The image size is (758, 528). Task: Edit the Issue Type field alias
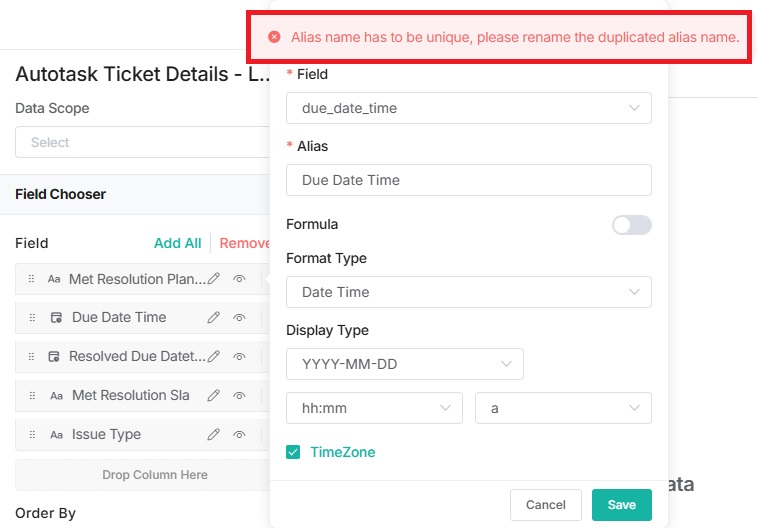214,435
